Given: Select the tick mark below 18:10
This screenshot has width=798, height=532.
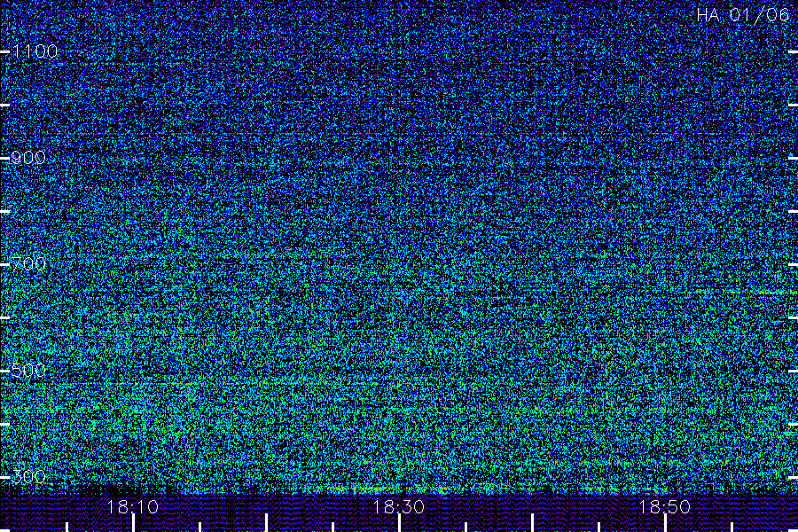Looking at the screenshot, I should pyautogui.click(x=133, y=523).
